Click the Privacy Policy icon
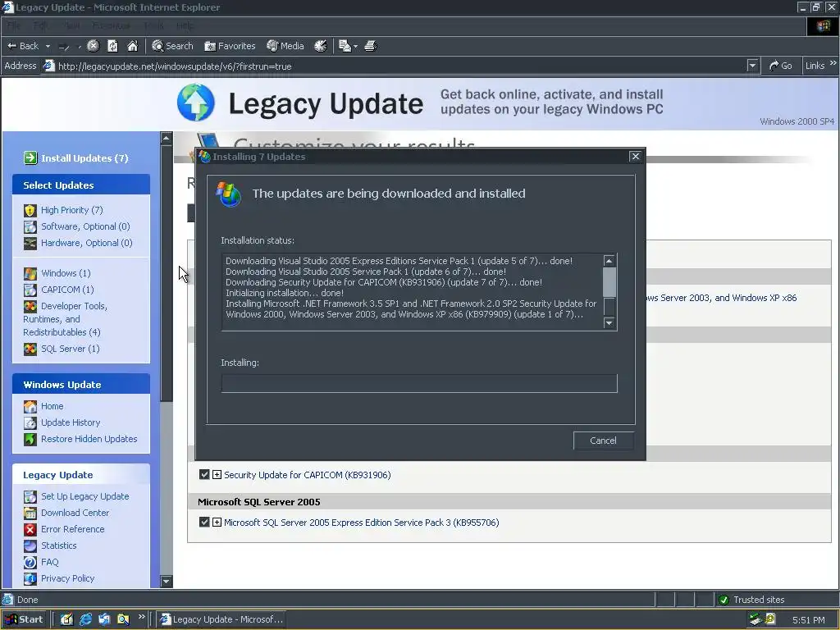Screen dimensions: 840x630 (x=30, y=578)
